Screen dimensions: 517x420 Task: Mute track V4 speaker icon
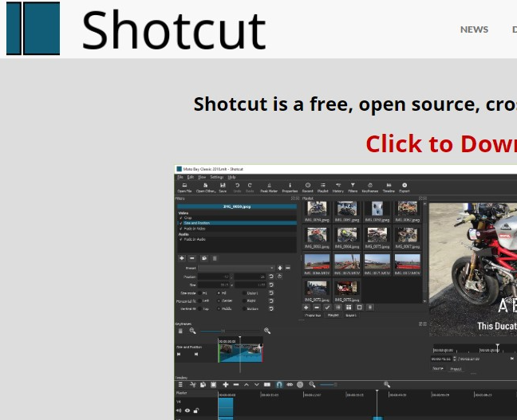point(179,410)
